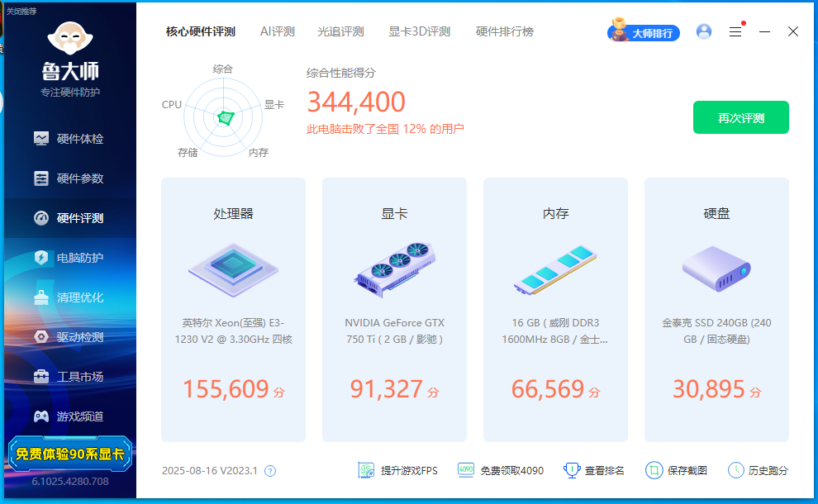Click the 2025-08-16 V2023.1 date text

210,471
